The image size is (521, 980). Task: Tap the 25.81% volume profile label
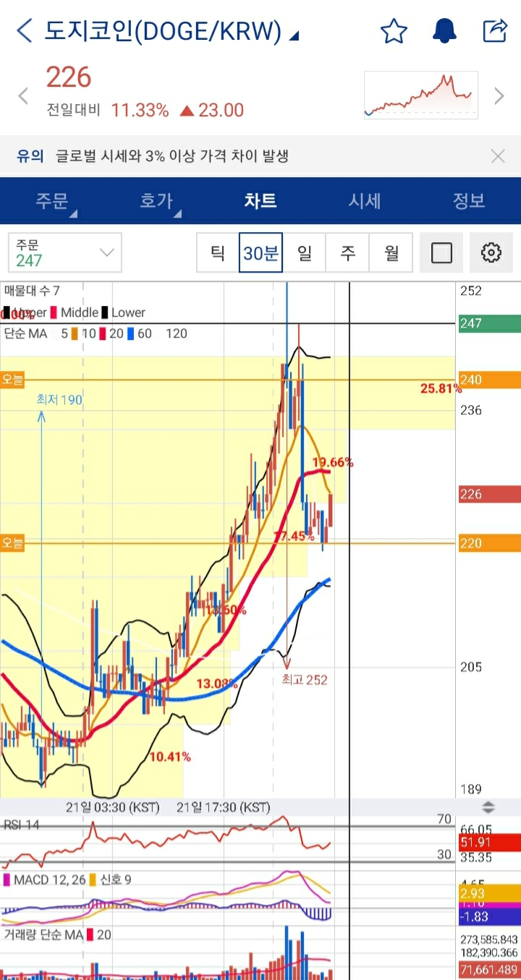coord(440,389)
